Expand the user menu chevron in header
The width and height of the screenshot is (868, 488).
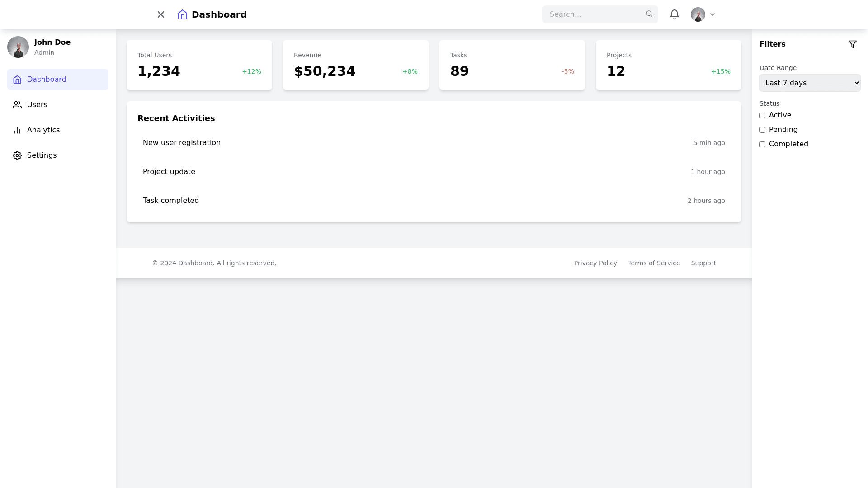pyautogui.click(x=712, y=14)
